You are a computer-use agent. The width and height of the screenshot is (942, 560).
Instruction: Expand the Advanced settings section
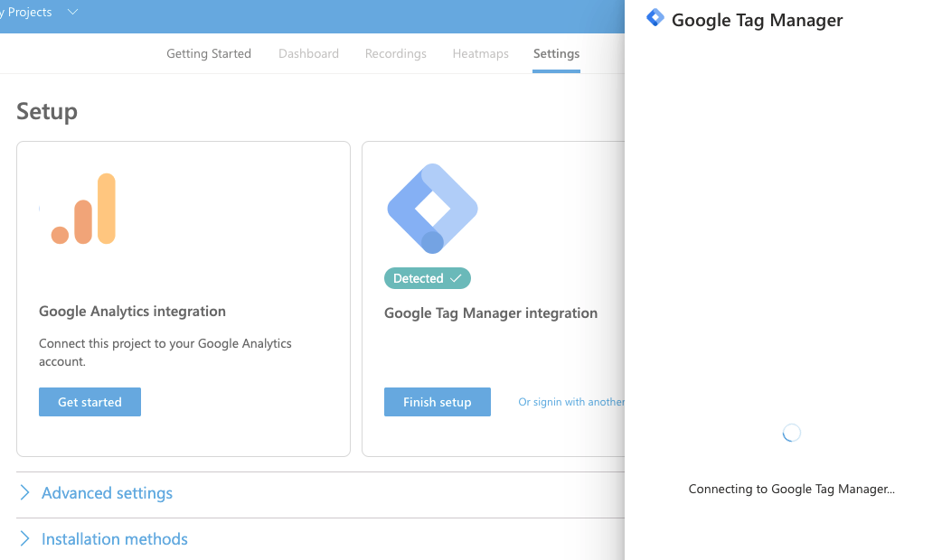click(107, 493)
